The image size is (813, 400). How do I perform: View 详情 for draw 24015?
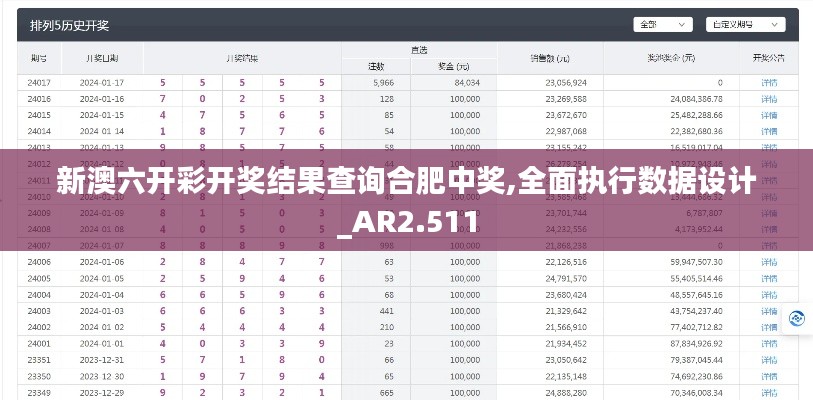point(768,115)
